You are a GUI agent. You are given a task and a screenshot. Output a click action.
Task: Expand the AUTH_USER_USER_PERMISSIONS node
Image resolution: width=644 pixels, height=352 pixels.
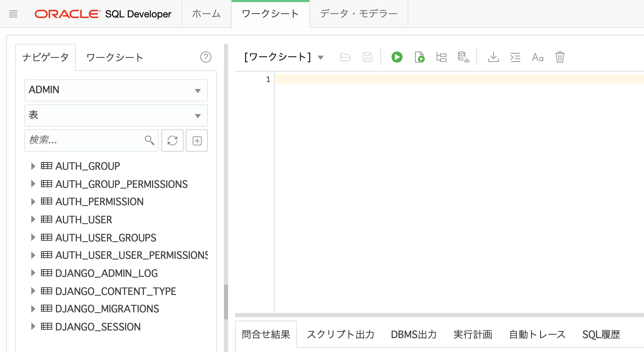pos(33,255)
